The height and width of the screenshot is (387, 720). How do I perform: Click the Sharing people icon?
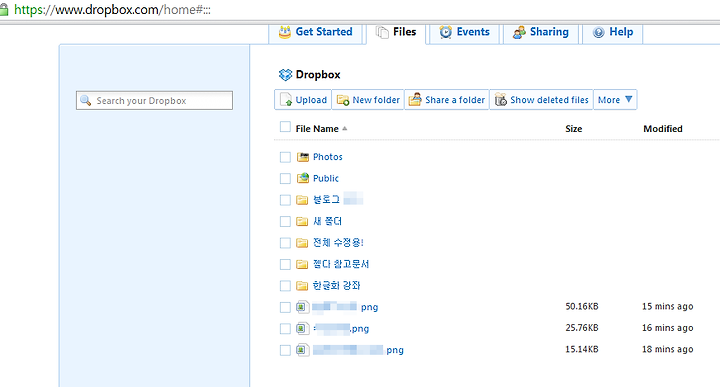(x=519, y=32)
